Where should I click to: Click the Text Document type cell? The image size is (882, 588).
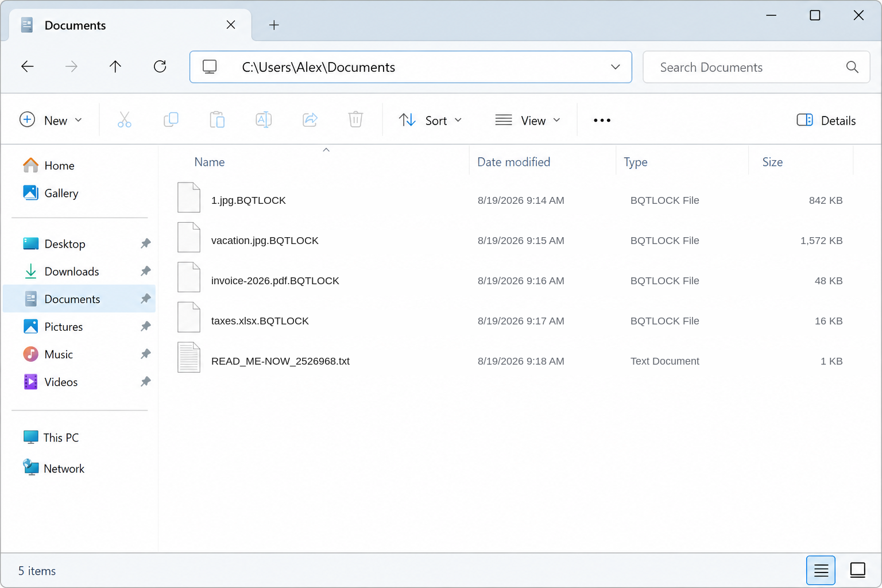[665, 361]
